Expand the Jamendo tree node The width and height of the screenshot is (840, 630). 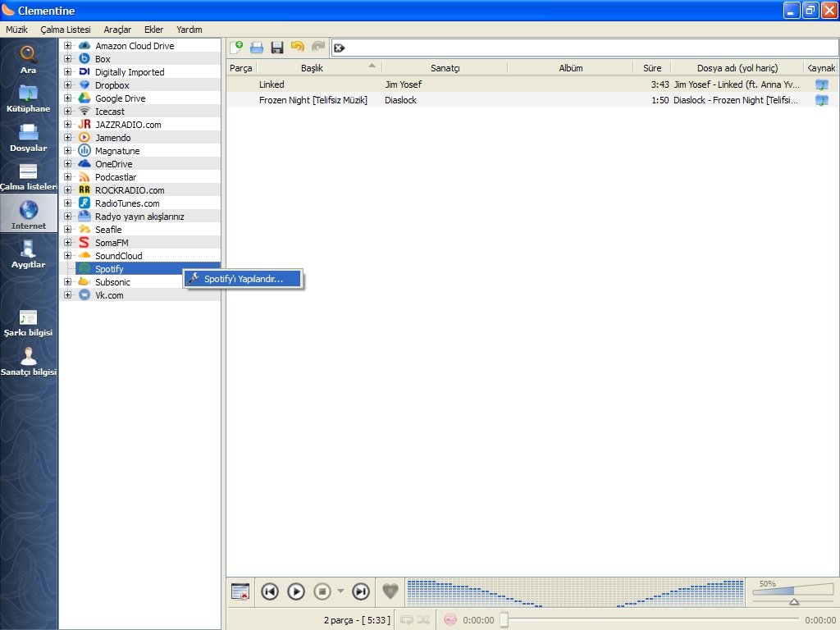67,138
